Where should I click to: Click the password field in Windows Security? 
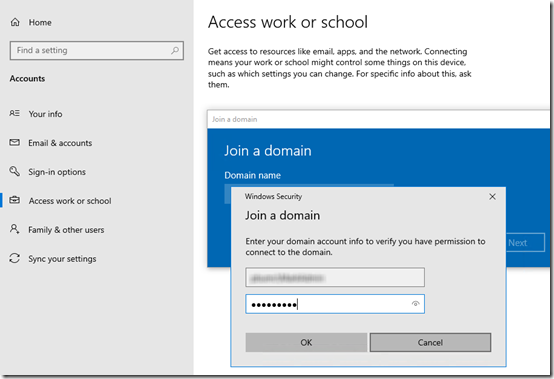335,304
